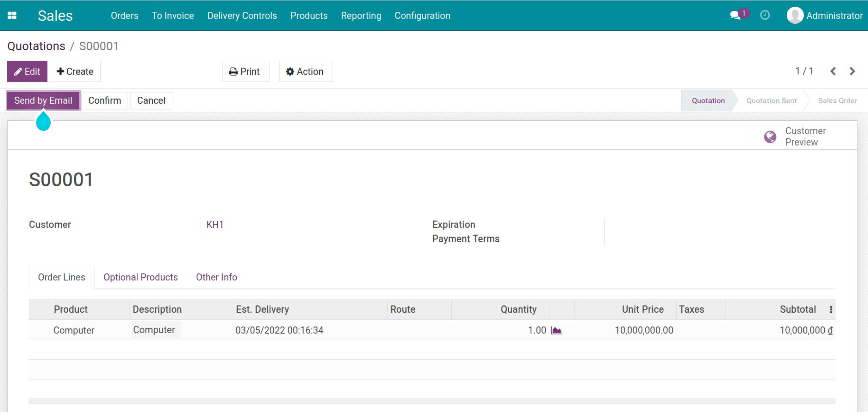Go to next record with right chevron

pos(852,71)
